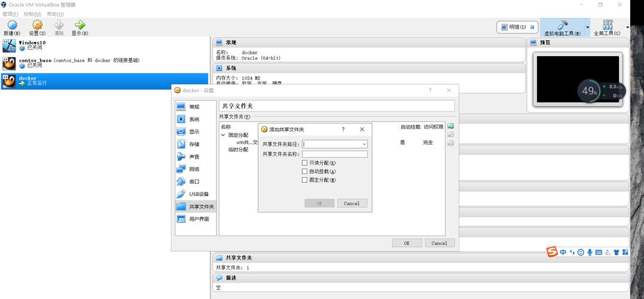
Task: Select 用户界面 category in docker settings
Action: (195, 219)
